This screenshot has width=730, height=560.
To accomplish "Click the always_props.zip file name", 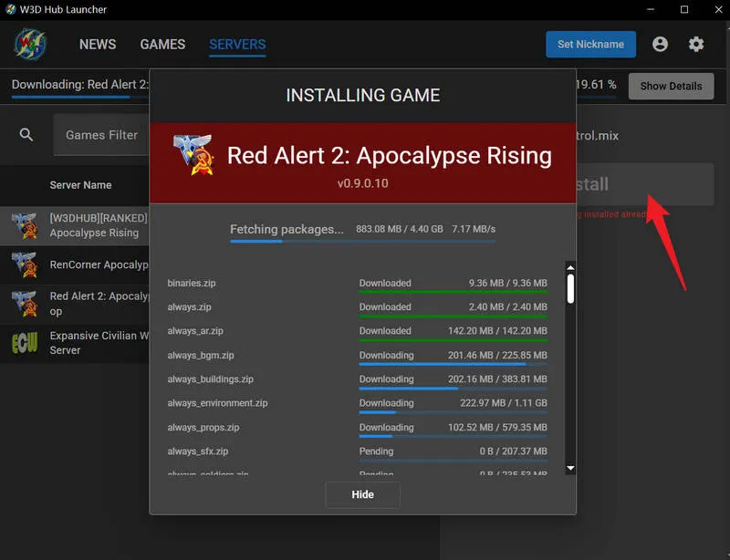I will 203,428.
